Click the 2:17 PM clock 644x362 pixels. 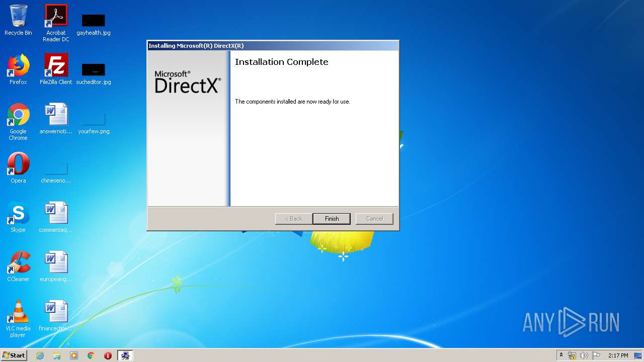(618, 355)
